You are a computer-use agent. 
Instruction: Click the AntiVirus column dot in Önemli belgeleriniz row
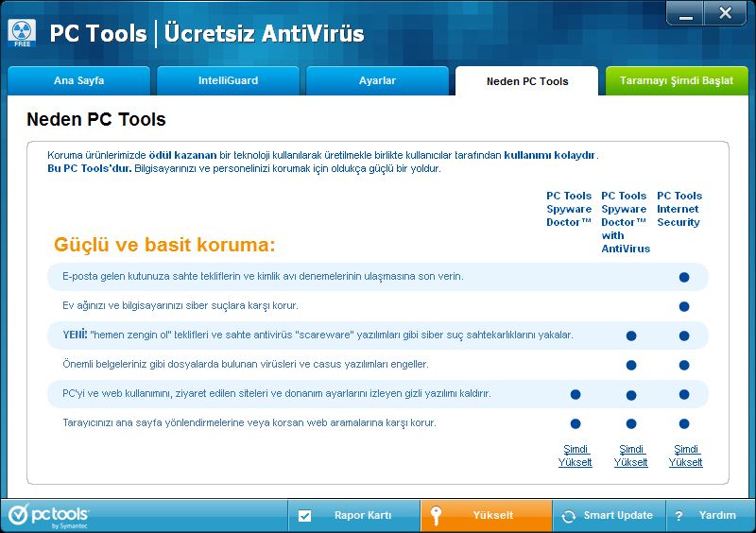(x=630, y=366)
